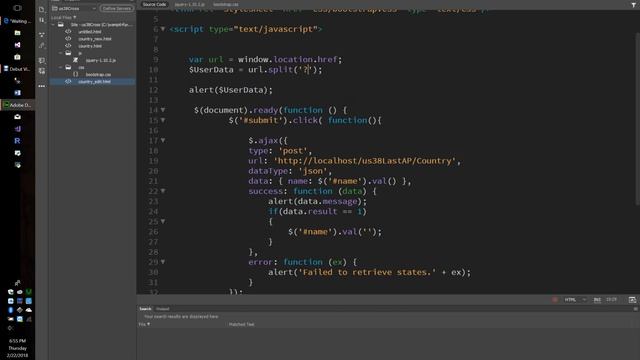Click the Format Source Code icon
Viewport: 640px width, 360px height.
point(42,46)
